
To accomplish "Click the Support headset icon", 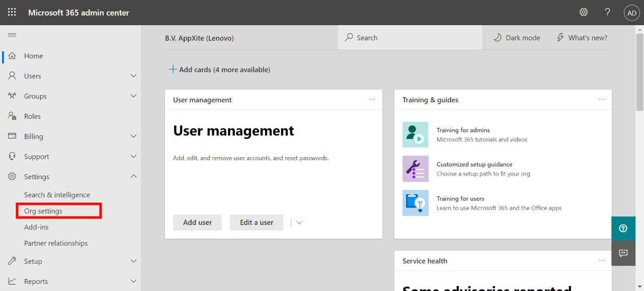I will [12, 157].
